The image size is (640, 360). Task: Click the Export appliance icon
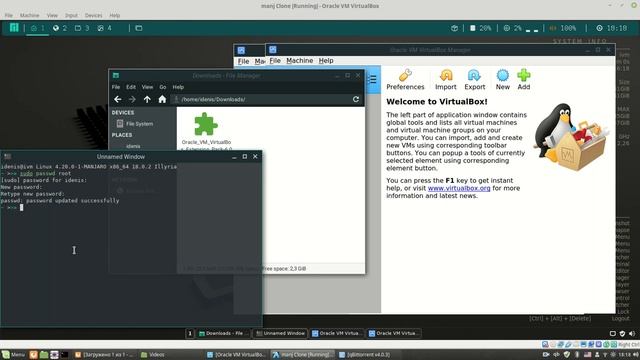pyautogui.click(x=474, y=76)
